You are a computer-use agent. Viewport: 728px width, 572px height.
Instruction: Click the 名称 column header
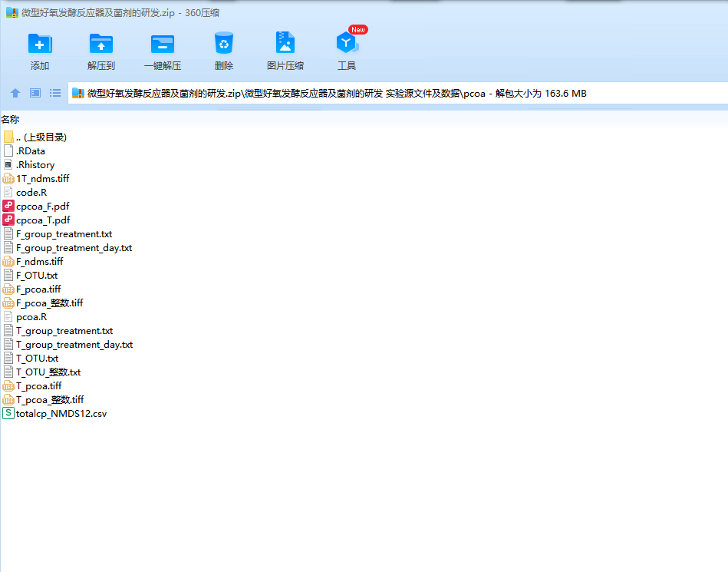pyautogui.click(x=10, y=120)
